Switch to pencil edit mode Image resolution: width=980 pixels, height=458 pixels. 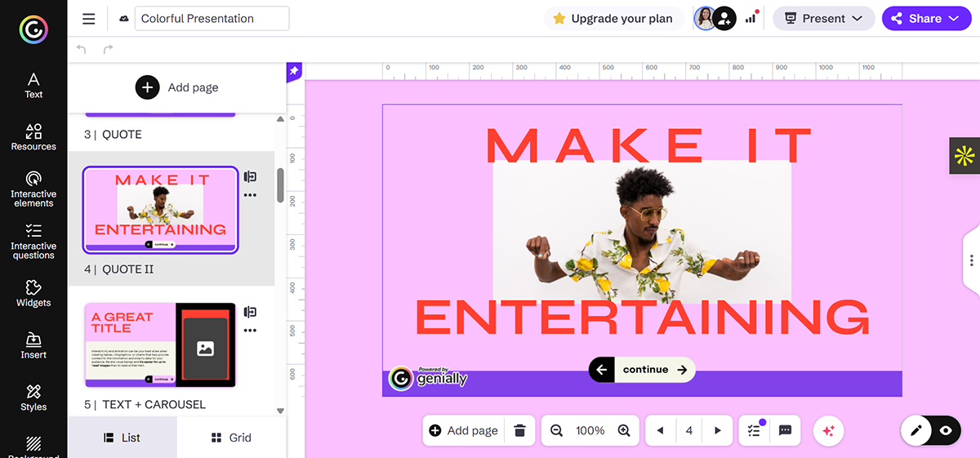coord(916,430)
